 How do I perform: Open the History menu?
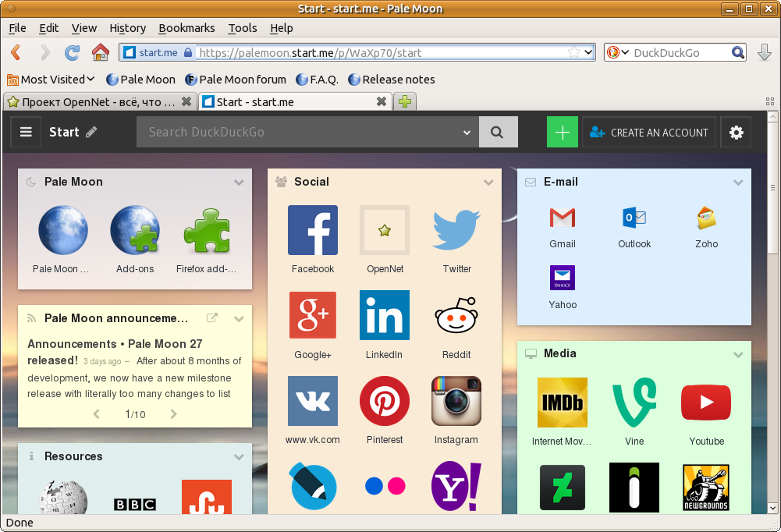click(x=127, y=28)
